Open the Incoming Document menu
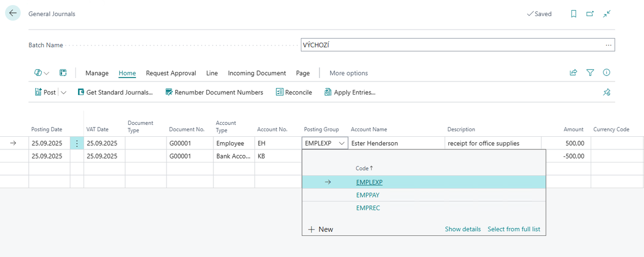 click(x=257, y=73)
